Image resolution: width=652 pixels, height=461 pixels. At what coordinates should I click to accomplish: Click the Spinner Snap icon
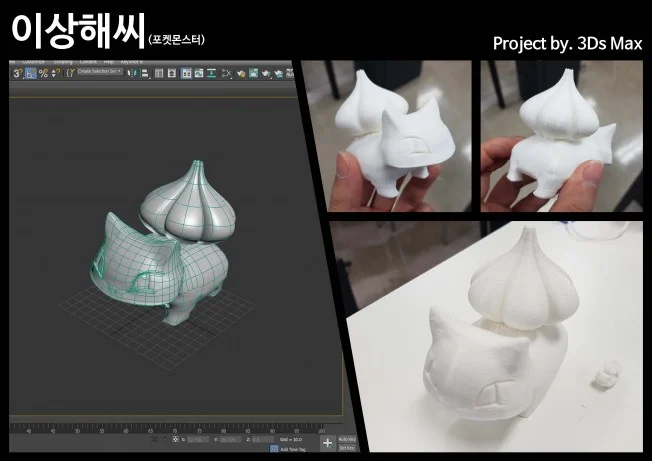[55, 73]
